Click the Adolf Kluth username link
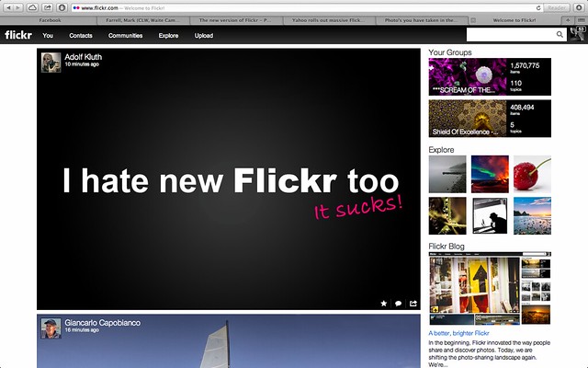The width and height of the screenshot is (588, 368). tap(83, 57)
